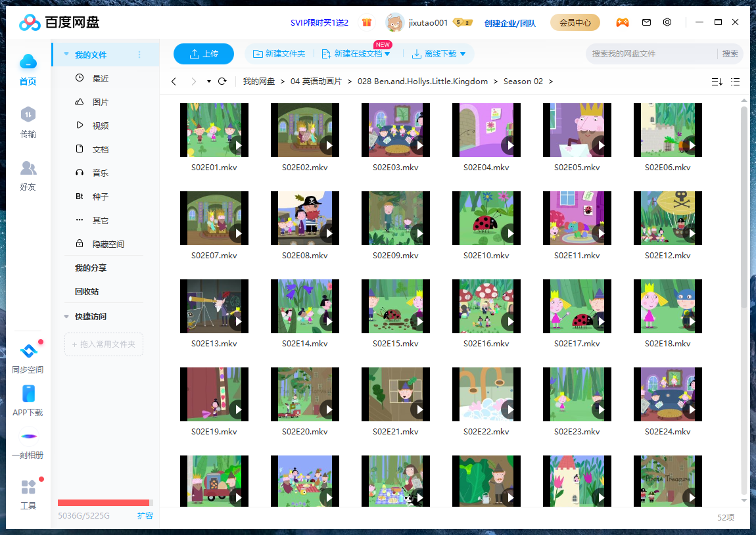Screen dimensions: 756x535
Task: Expand the 离线下载 dropdown
Action: pyautogui.click(x=462, y=54)
